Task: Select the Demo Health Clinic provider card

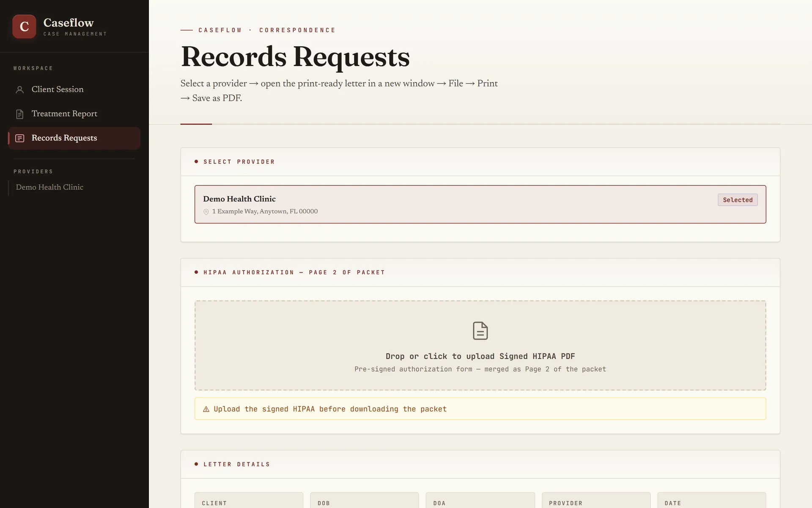Action: pos(480,204)
